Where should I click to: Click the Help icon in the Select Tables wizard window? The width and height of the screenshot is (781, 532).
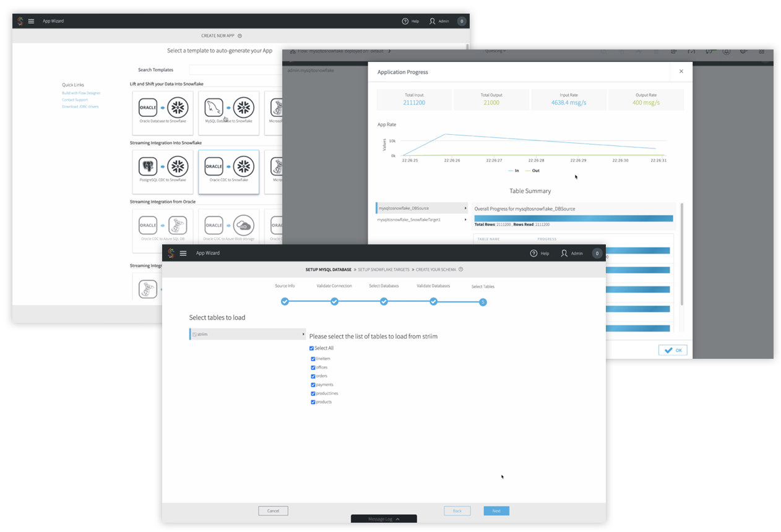(533, 253)
